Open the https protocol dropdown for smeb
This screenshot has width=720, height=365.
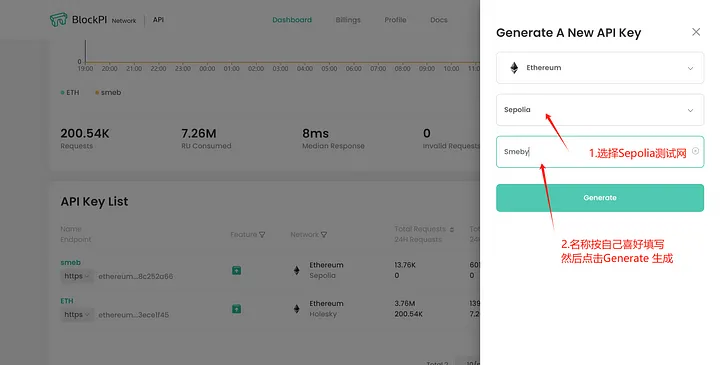(x=77, y=276)
